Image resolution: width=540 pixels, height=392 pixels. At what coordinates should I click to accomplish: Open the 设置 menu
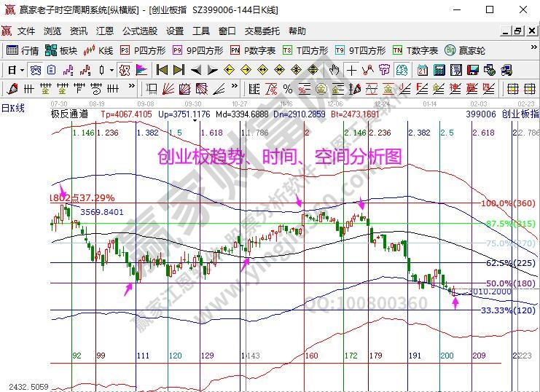pyautogui.click(x=175, y=31)
